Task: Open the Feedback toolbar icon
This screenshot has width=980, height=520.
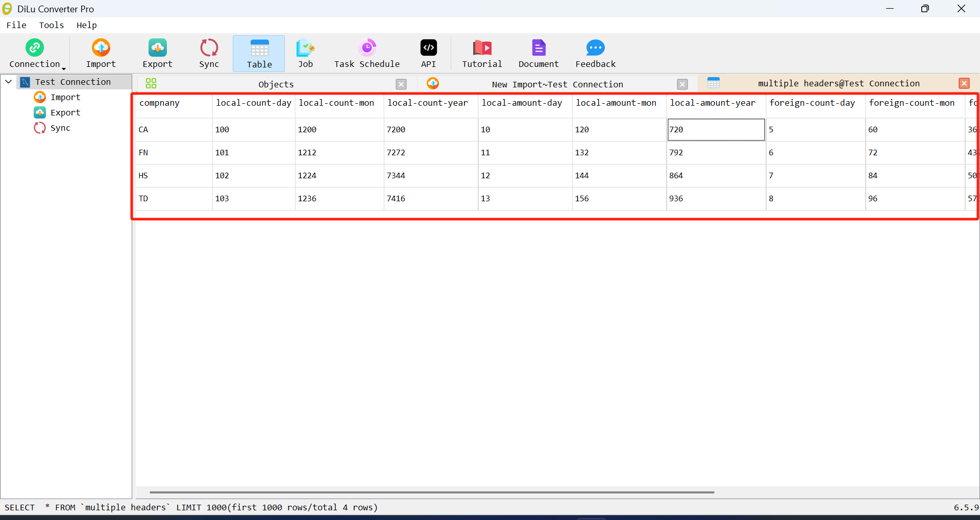Action: pyautogui.click(x=596, y=53)
